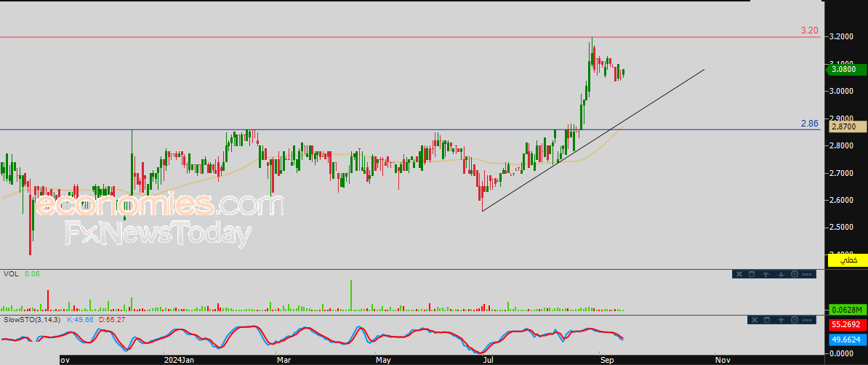Move the SlowSTO panel up
Viewport: 868px width, 365px height.
point(781,320)
